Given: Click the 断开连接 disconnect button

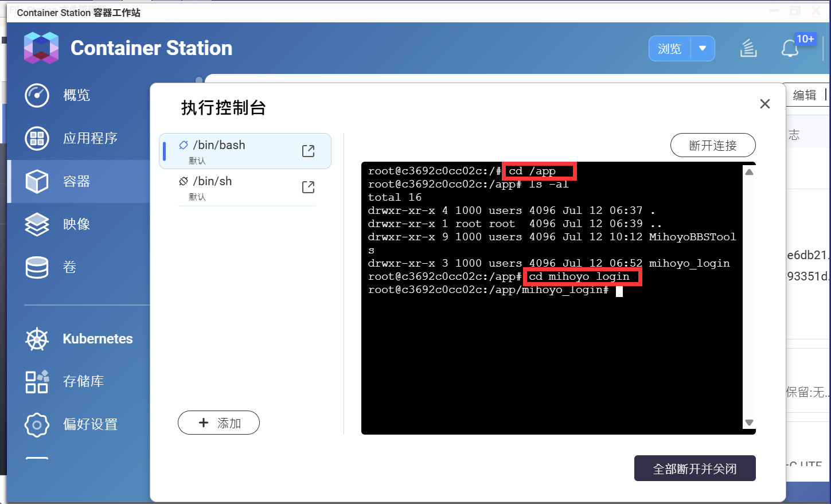Looking at the screenshot, I should (x=713, y=145).
